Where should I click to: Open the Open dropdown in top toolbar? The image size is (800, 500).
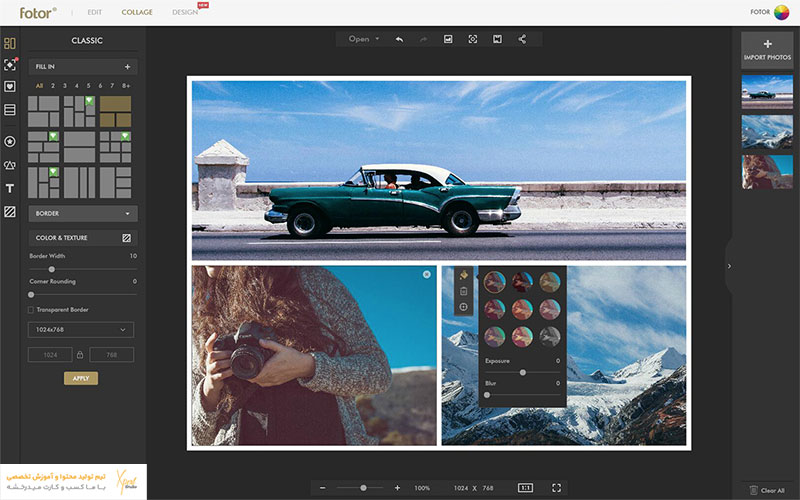[364, 39]
